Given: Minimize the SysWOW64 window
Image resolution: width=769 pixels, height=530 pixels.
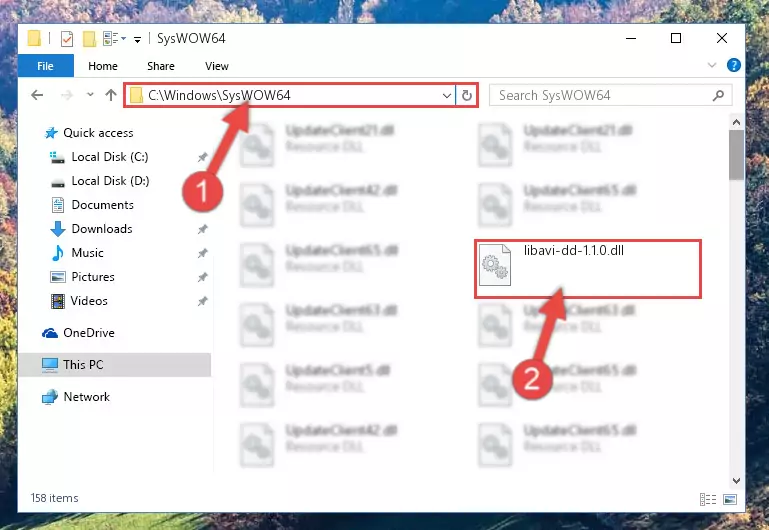Looking at the screenshot, I should click(631, 38).
